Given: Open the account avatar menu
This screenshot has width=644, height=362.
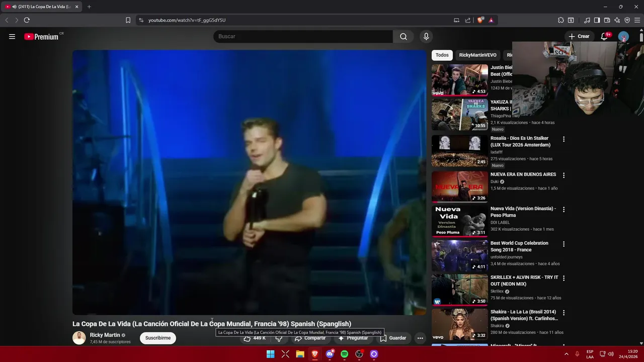Looking at the screenshot, I should (x=623, y=36).
